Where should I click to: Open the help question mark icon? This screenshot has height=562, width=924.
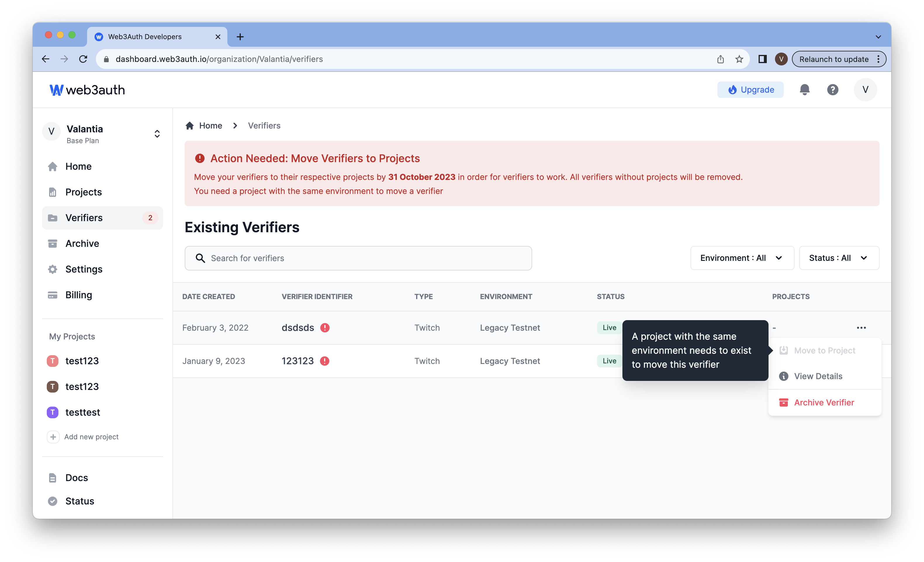click(x=833, y=90)
